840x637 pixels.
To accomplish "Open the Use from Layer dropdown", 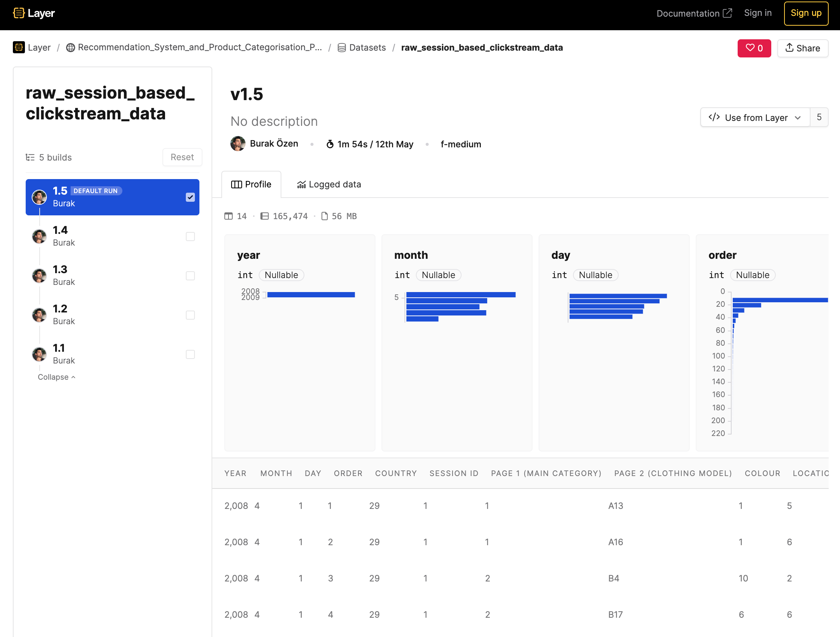I will point(755,118).
